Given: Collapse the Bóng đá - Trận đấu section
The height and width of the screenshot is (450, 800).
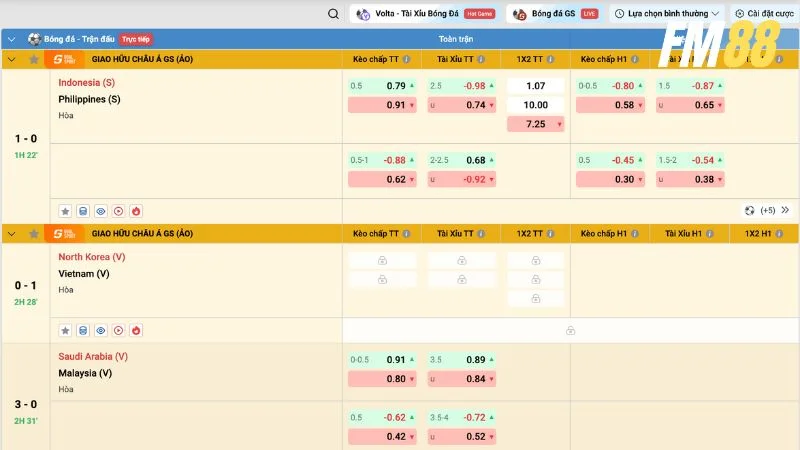Looking at the screenshot, I should pos(11,39).
